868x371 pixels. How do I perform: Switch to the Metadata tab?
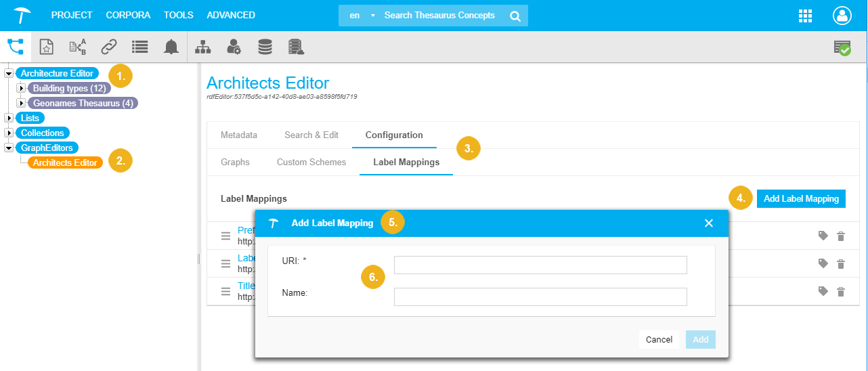tap(239, 135)
